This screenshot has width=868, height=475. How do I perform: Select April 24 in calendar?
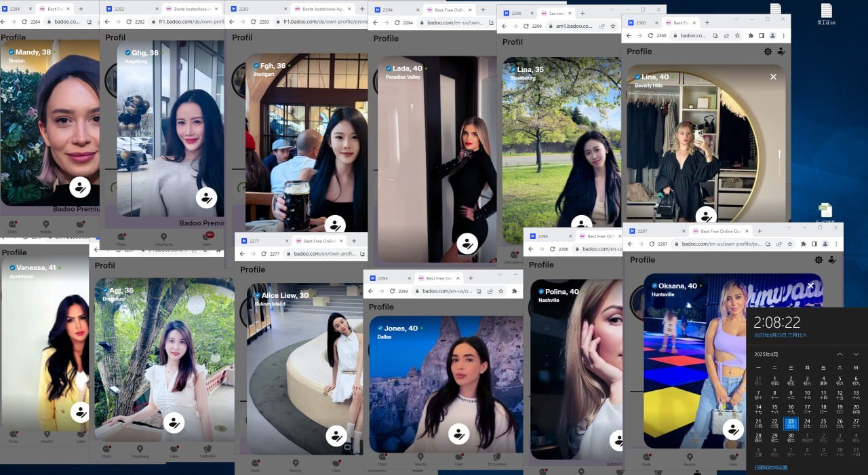(807, 423)
